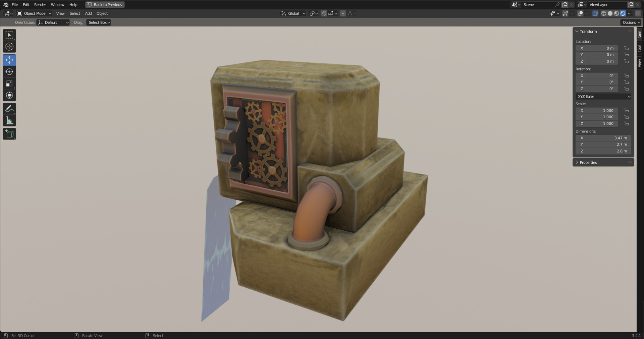Add a new ViewLayer with copy icon

pos(631,5)
